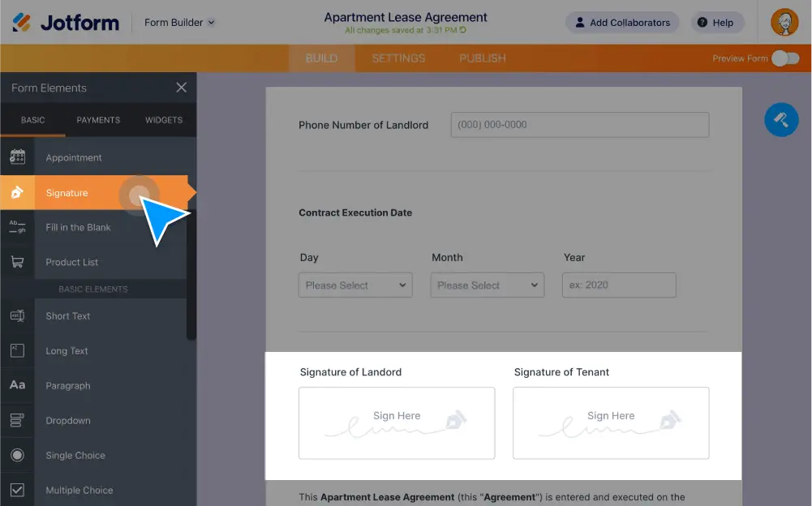Click the Product List element icon

(17, 261)
